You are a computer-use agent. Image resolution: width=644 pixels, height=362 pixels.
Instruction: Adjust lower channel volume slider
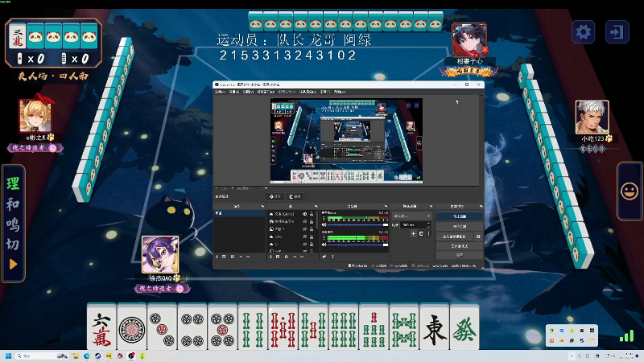tap(357, 245)
